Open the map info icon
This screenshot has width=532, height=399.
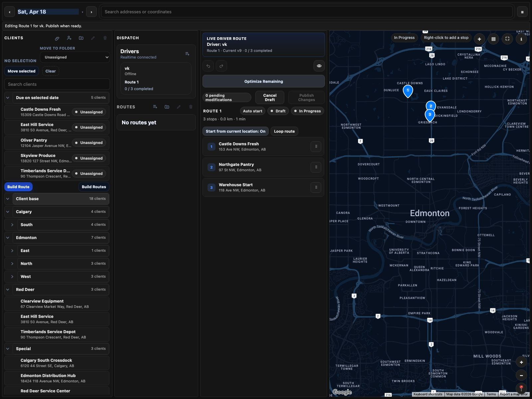521,39
